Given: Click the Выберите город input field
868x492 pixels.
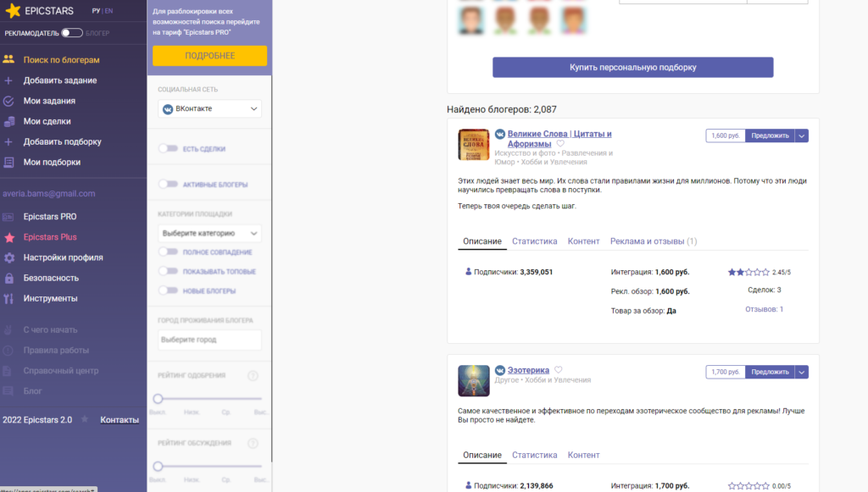Looking at the screenshot, I should point(210,340).
